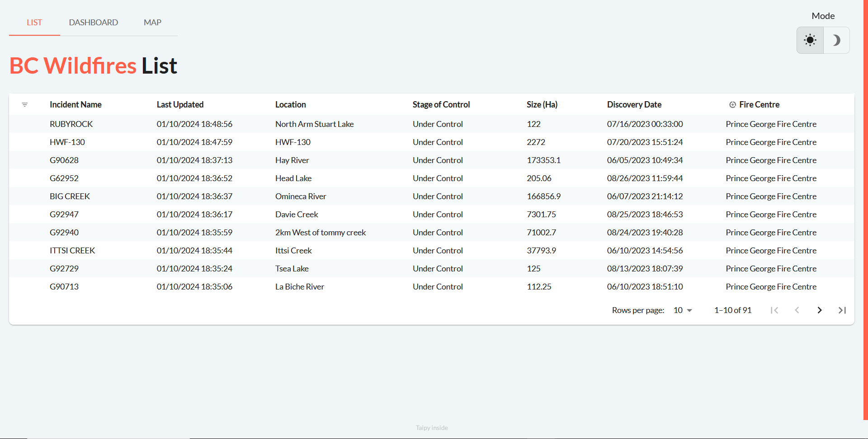868x439 pixels.
Task: Click the 2km West of tommy creek cell
Action: (x=321, y=233)
